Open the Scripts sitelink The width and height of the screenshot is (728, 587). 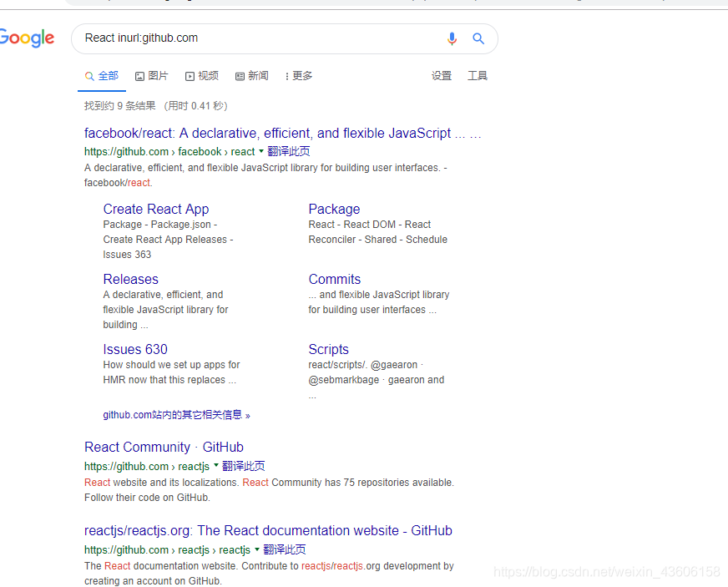click(x=328, y=349)
